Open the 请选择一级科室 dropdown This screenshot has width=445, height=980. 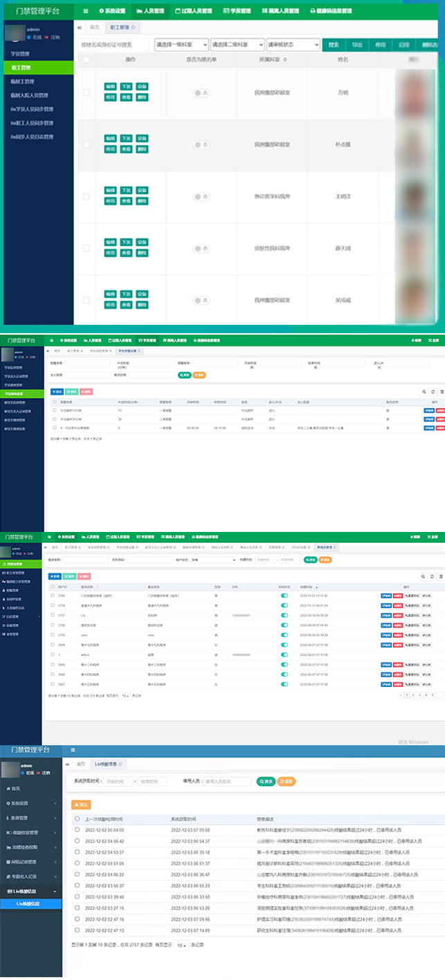(181, 44)
